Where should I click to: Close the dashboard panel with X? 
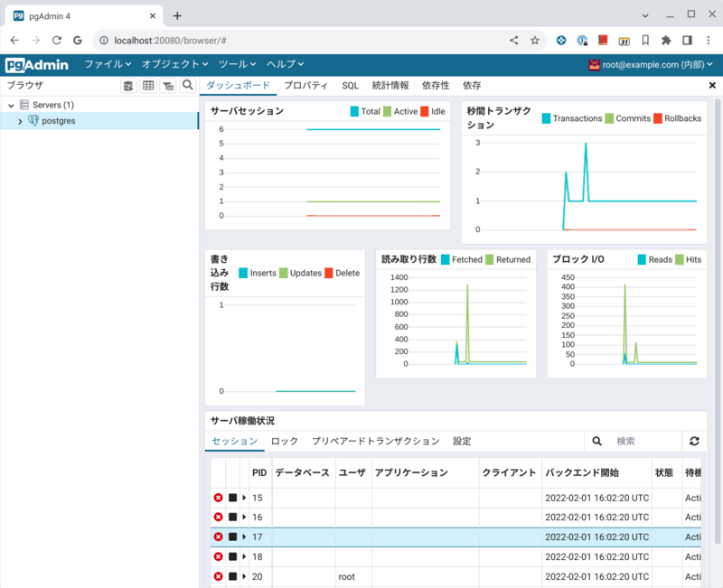coord(712,86)
